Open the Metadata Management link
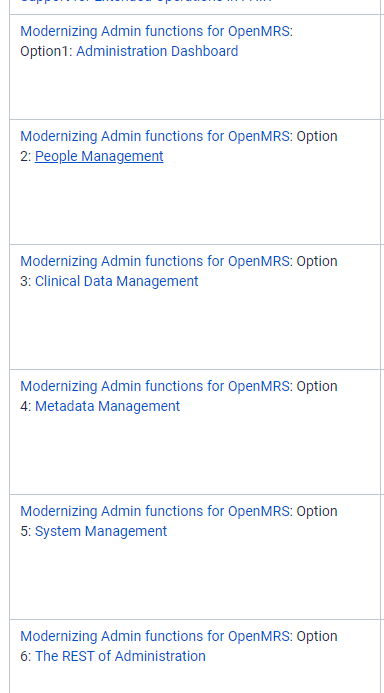 click(x=107, y=406)
